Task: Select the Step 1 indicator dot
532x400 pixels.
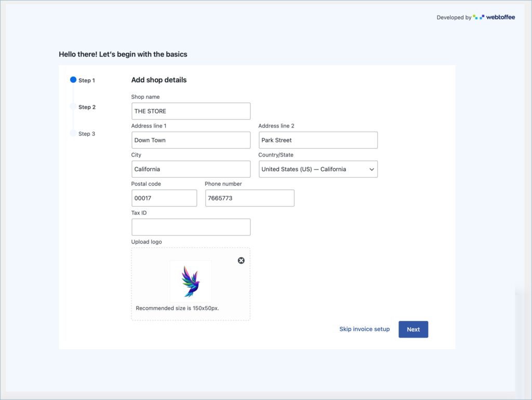Action: coord(73,80)
